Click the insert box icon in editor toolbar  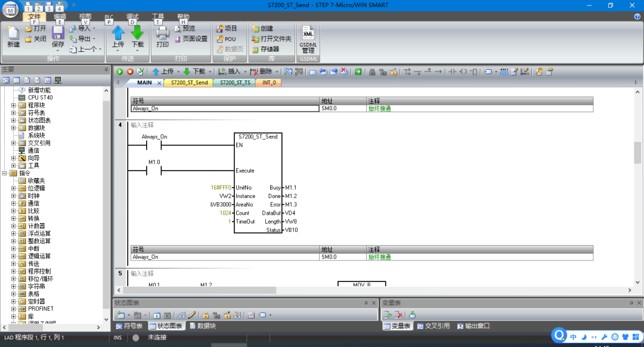pyautogui.click(x=473, y=72)
